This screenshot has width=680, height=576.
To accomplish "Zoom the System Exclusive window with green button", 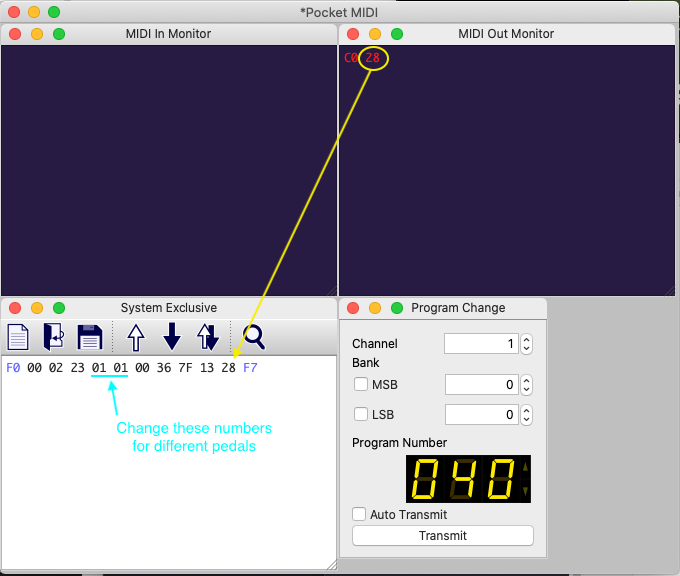I will (59, 308).
